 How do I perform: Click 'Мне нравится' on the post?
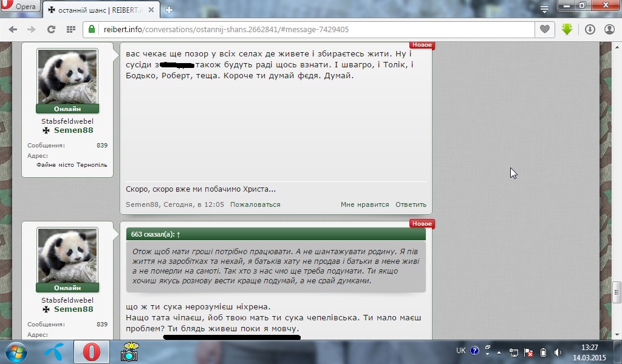click(364, 204)
